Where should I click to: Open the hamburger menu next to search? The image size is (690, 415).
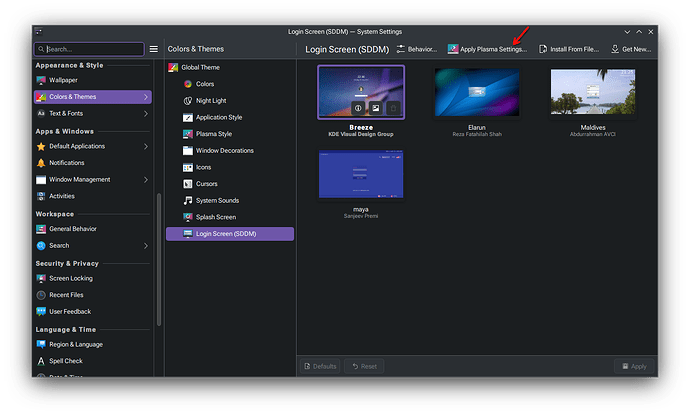tap(154, 49)
